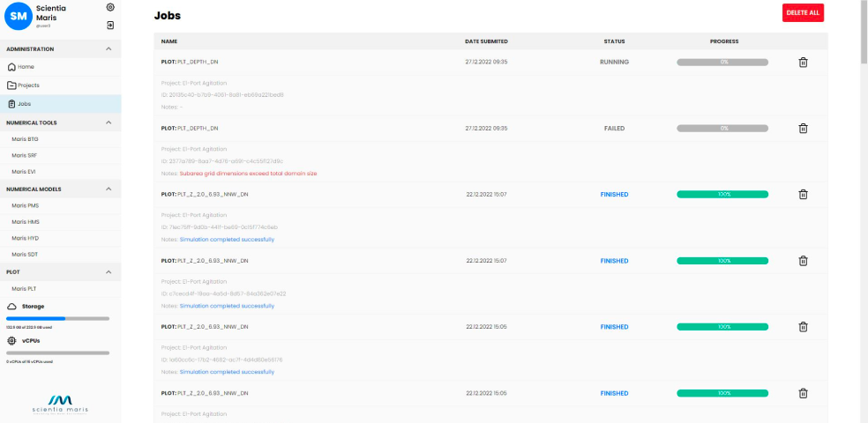The image size is (868, 423).
Task: Click the Storage usage bar
Action: [57, 318]
